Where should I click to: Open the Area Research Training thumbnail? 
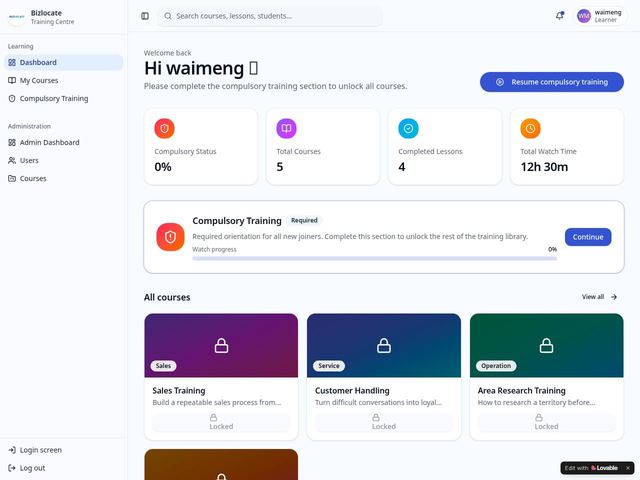(x=547, y=345)
